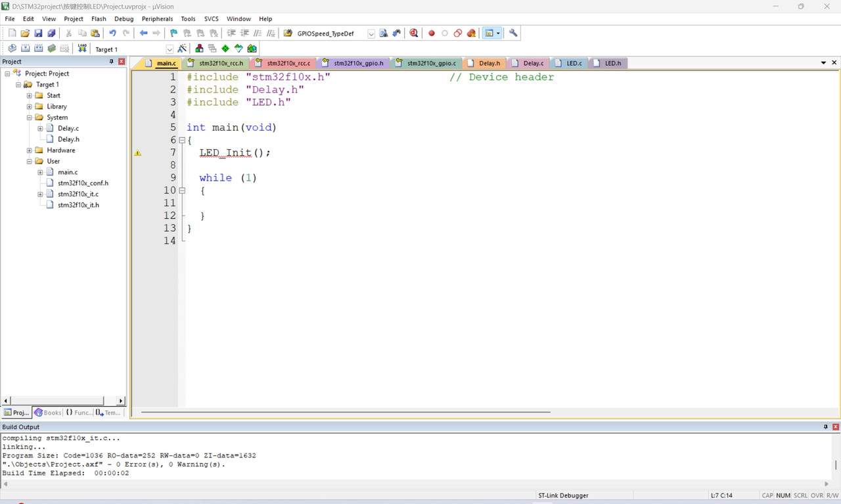The image size is (841, 504).
Task: Open the Manage Project Items icon
Action: point(199,49)
